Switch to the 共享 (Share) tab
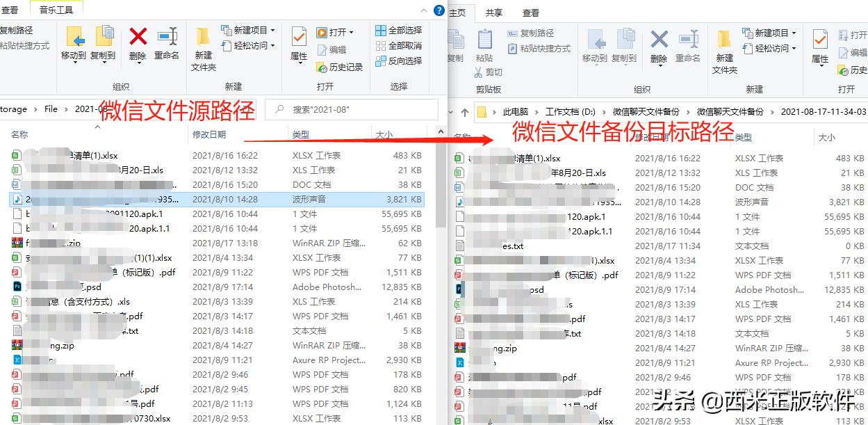 coord(493,12)
